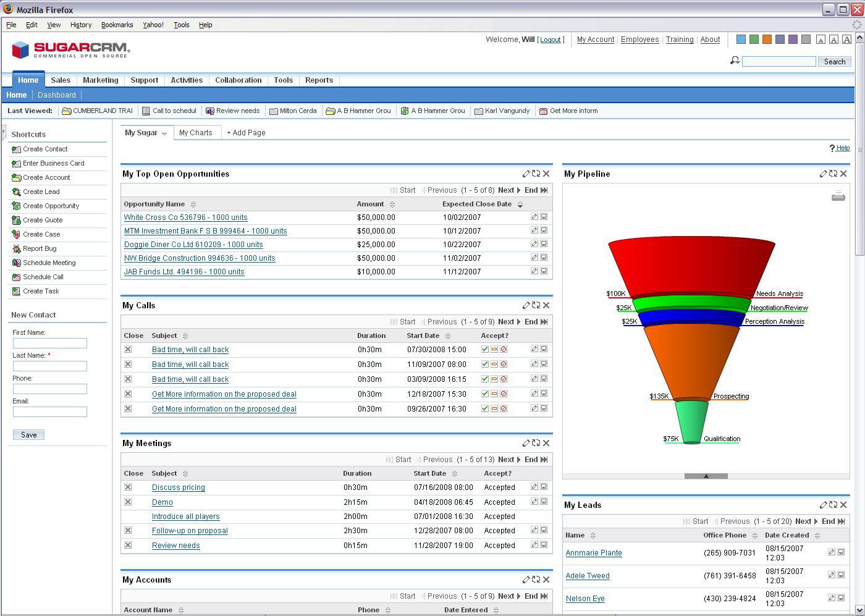Viewport: 865px width, 616px height.
Task: Open the Create Opportunity shortcut link
Action: point(51,206)
